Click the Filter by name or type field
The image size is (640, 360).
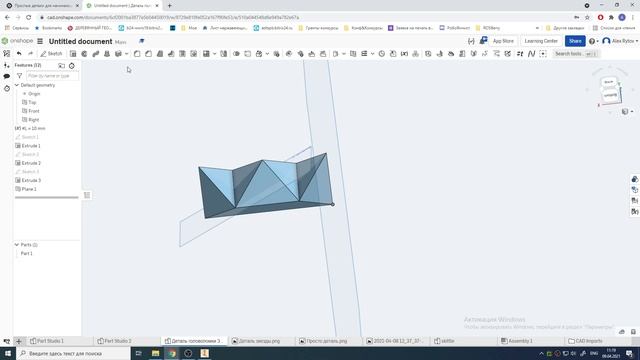pyautogui.click(x=52, y=76)
